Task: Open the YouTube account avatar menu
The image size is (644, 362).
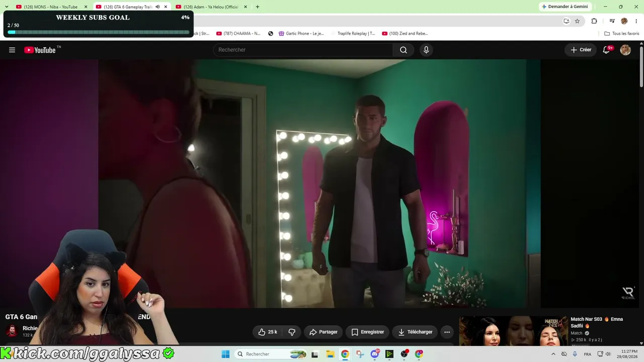Action: point(625,50)
